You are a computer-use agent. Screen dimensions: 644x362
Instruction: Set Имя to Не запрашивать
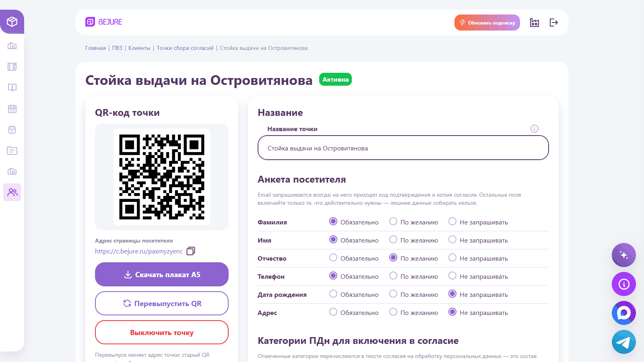[x=452, y=239]
